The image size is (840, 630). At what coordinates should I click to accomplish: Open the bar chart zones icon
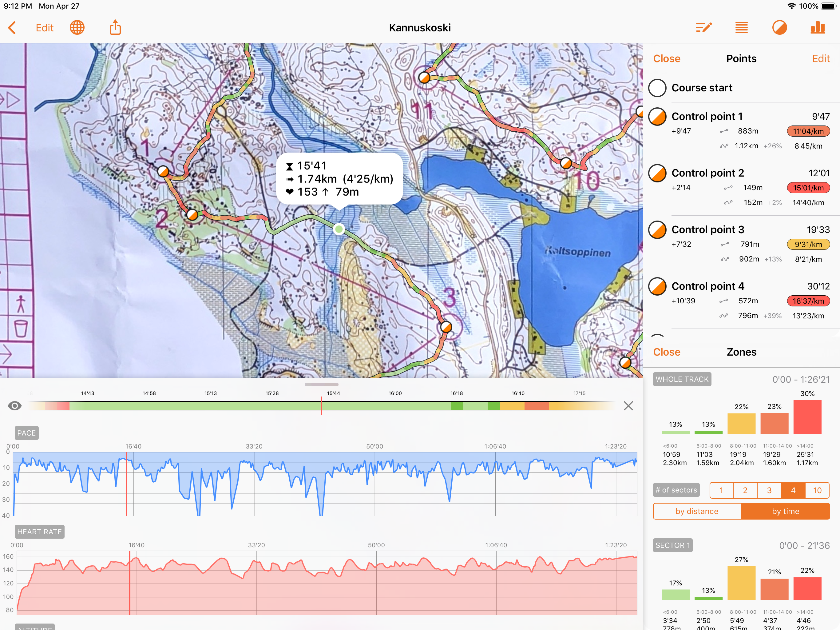pyautogui.click(x=817, y=28)
